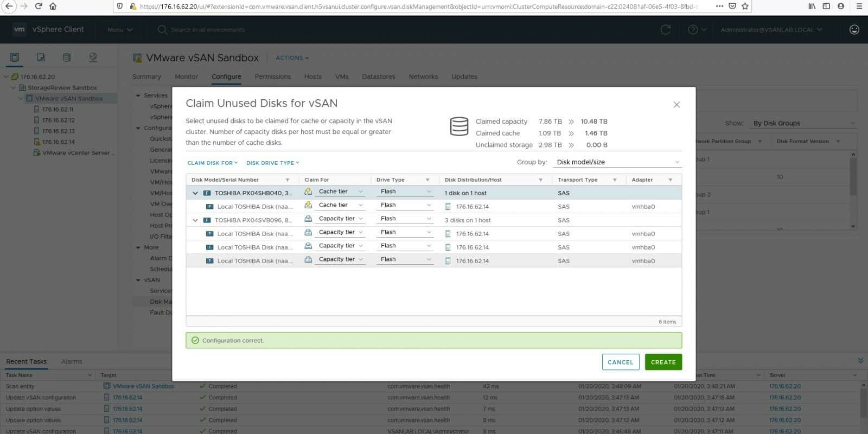The width and height of the screenshot is (868, 434).
Task: Switch to the Datastores tab
Action: pos(379,77)
